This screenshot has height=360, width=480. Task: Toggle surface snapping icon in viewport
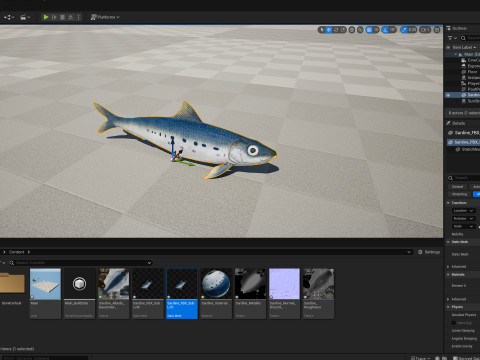(x=360, y=30)
